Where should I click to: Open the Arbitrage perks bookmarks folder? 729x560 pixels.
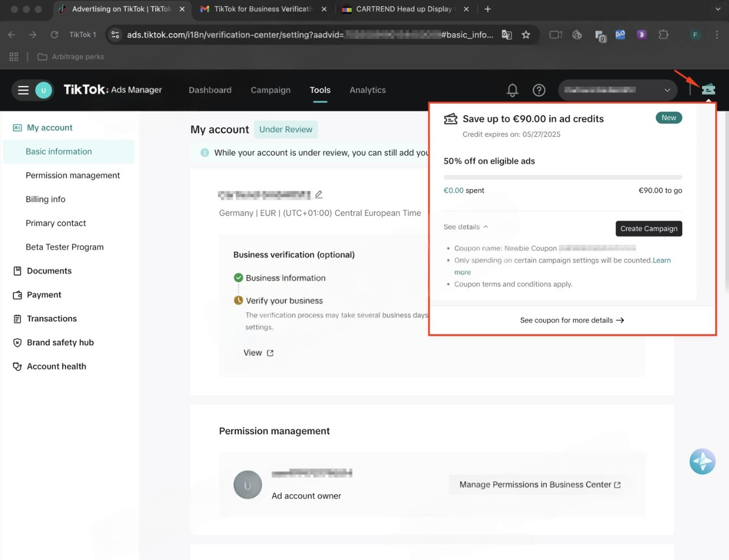click(x=71, y=56)
